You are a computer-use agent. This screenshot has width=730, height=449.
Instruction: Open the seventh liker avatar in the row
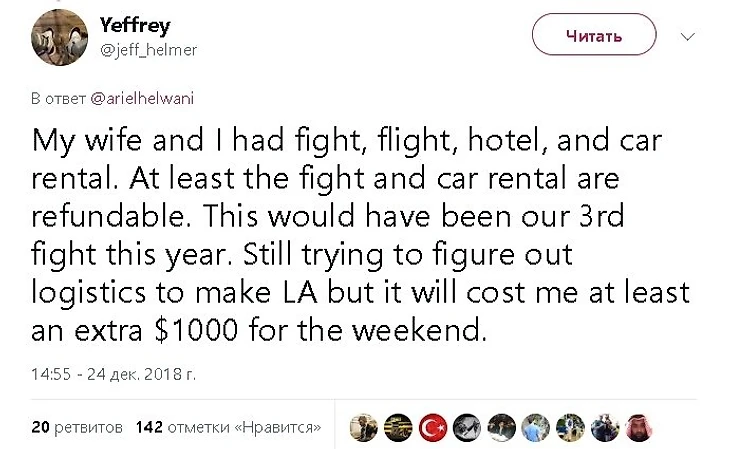click(x=570, y=427)
